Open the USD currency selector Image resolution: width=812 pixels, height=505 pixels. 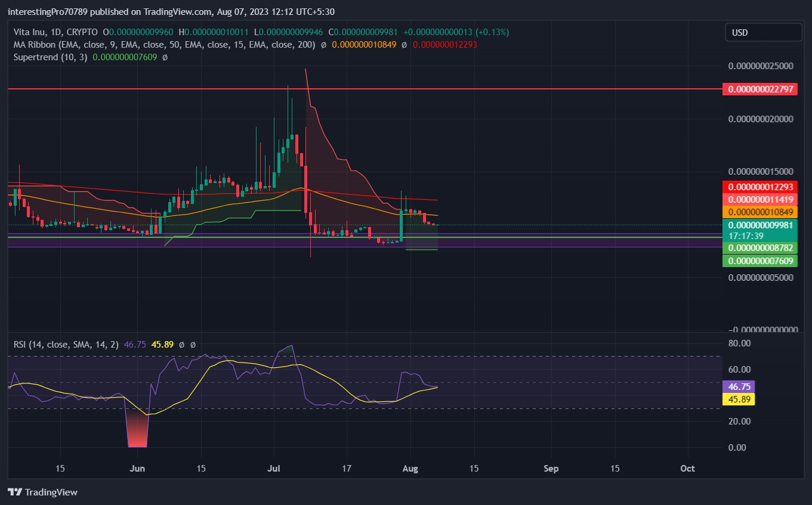click(x=763, y=32)
